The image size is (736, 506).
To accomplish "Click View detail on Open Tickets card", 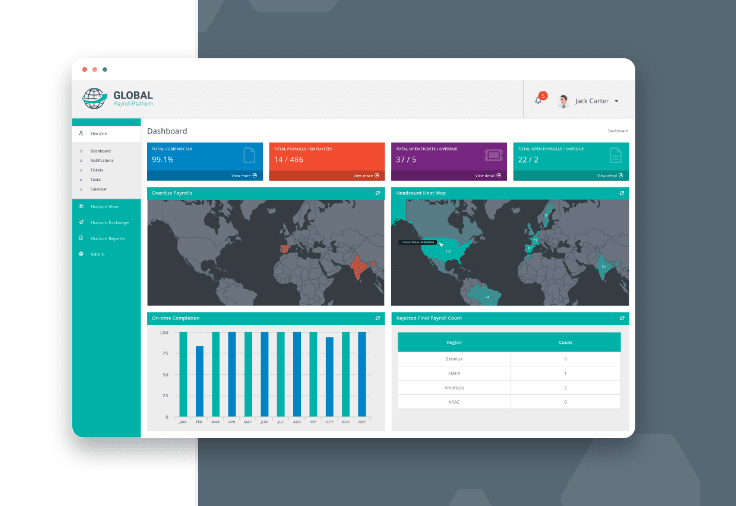I will tap(488, 175).
